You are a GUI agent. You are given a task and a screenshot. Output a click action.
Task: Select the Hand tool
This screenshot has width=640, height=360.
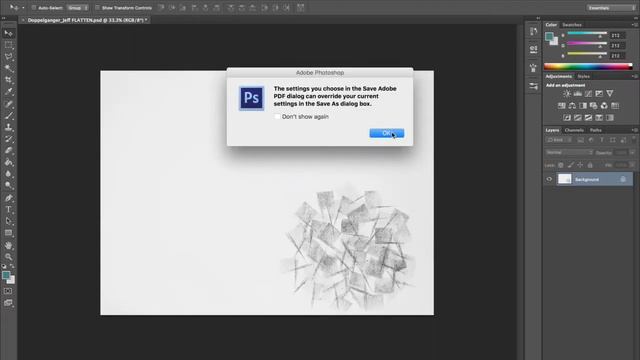tap(9, 245)
